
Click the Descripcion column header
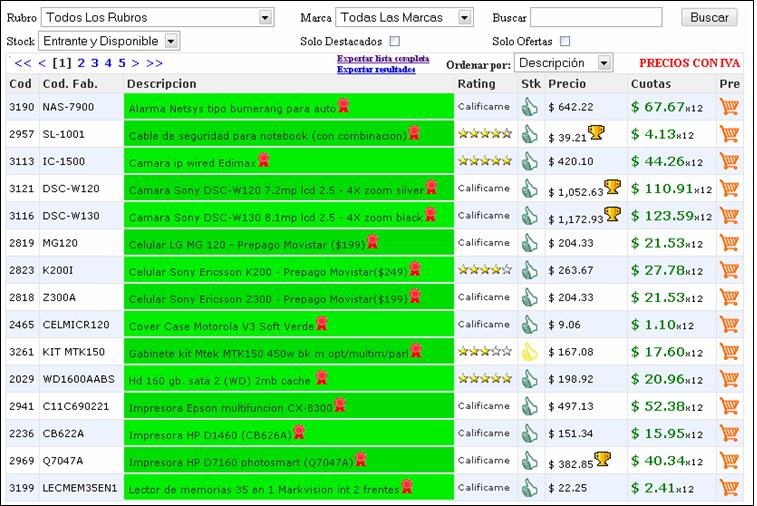(161, 84)
